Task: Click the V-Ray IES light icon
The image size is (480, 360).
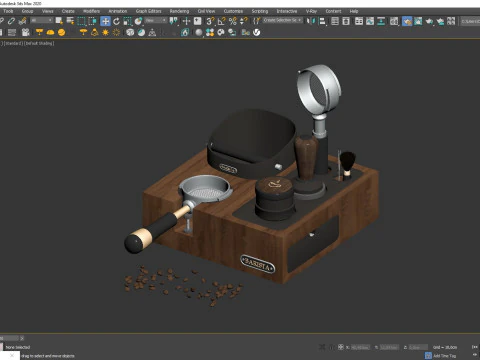Action: coord(94,32)
